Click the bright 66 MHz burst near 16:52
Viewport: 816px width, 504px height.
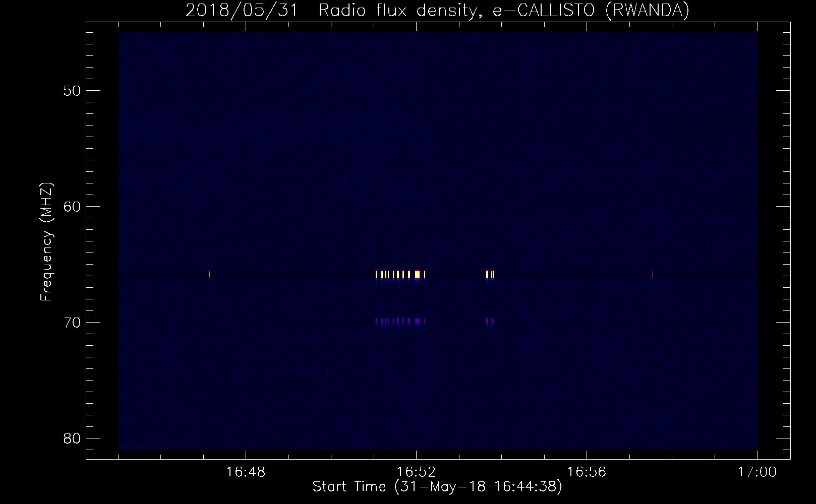401,275
